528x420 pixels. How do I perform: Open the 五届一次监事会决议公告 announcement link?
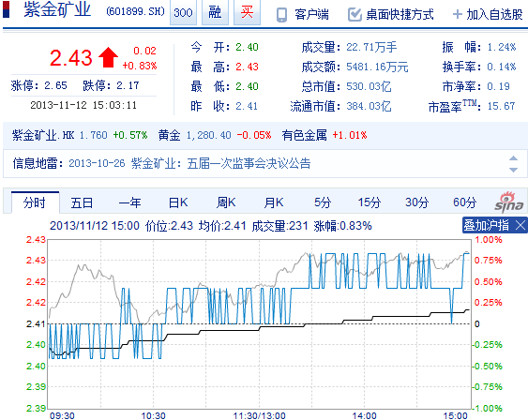click(249, 163)
